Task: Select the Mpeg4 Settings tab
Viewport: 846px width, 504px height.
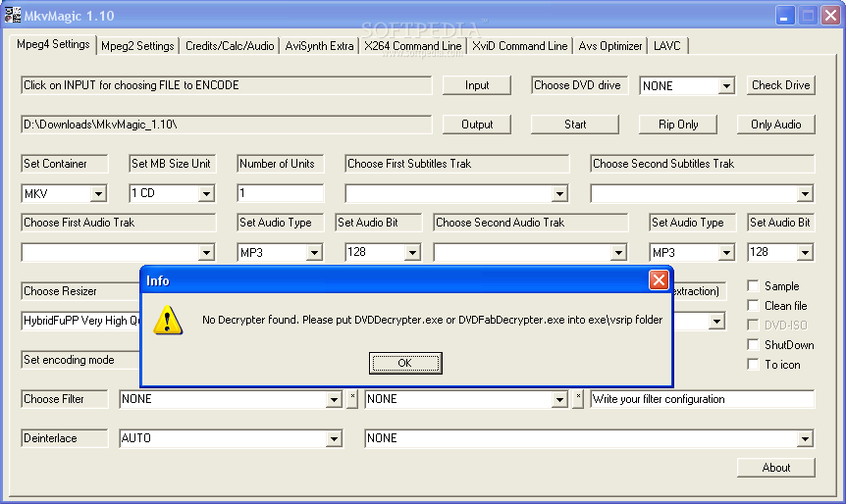Action: click(x=53, y=44)
